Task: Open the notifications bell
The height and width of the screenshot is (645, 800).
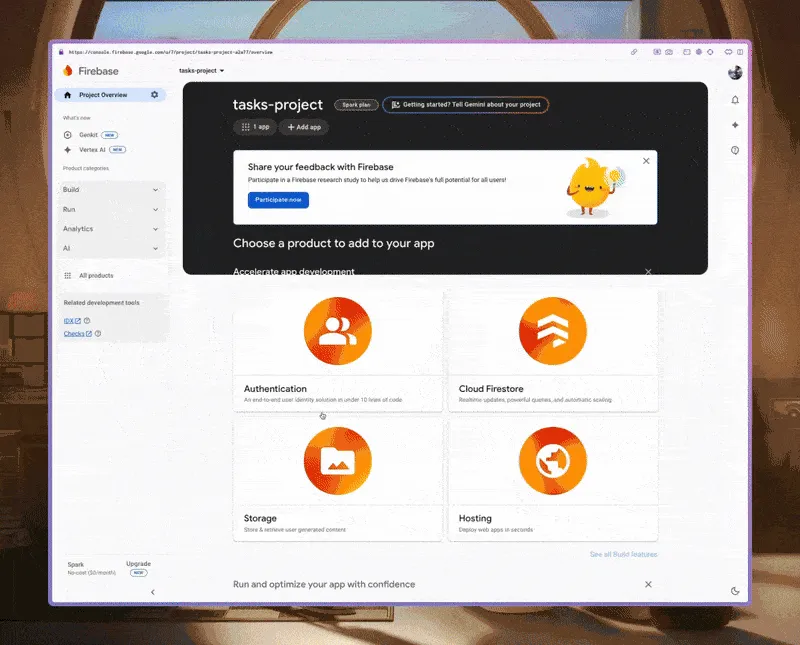Action: [735, 100]
